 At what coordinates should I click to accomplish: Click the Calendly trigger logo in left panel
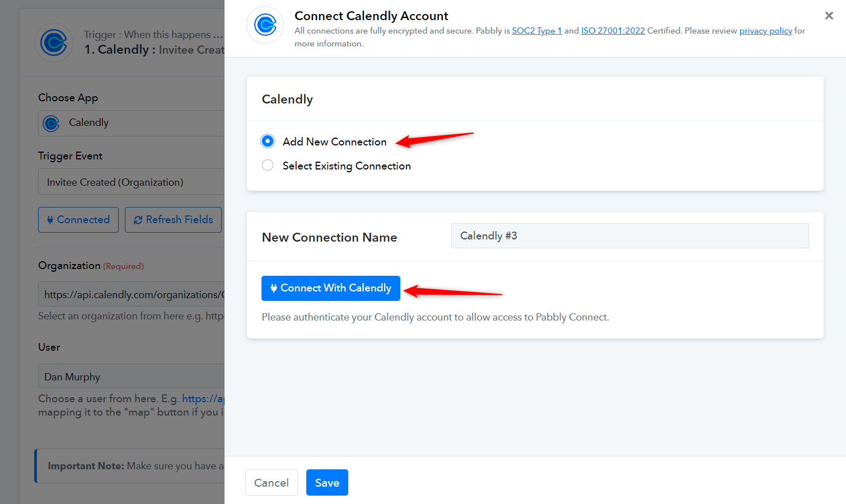pyautogui.click(x=54, y=43)
